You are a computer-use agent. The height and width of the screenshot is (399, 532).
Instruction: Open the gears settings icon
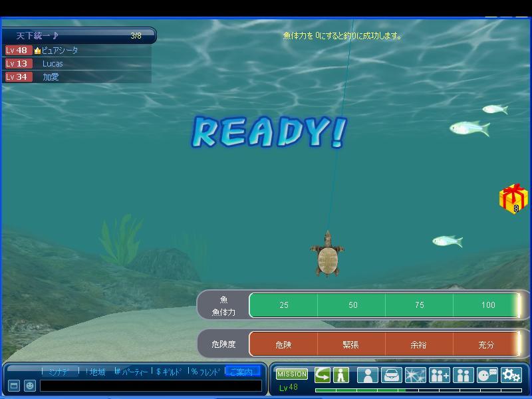pyautogui.click(x=511, y=375)
